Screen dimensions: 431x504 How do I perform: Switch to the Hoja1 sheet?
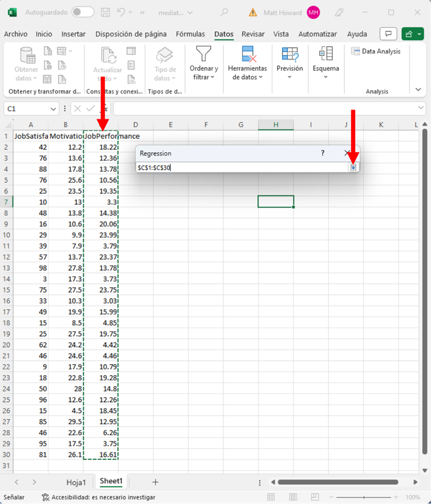76,482
